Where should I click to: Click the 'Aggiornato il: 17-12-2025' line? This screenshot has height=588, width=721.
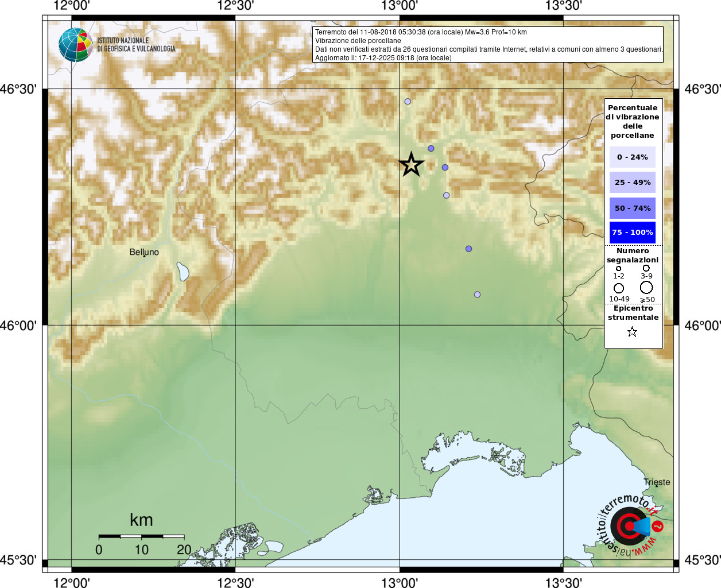[x=383, y=58]
